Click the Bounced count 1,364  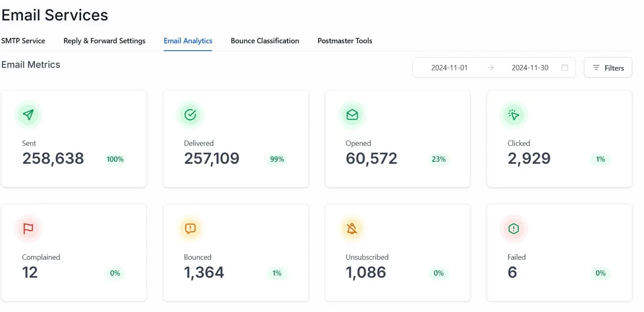(x=204, y=272)
